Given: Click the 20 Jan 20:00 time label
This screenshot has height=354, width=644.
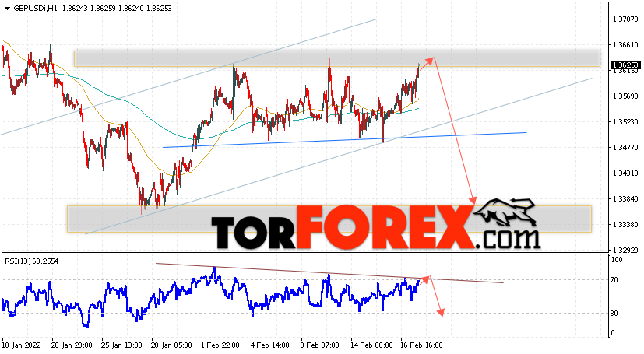Looking at the screenshot, I should tap(72, 345).
